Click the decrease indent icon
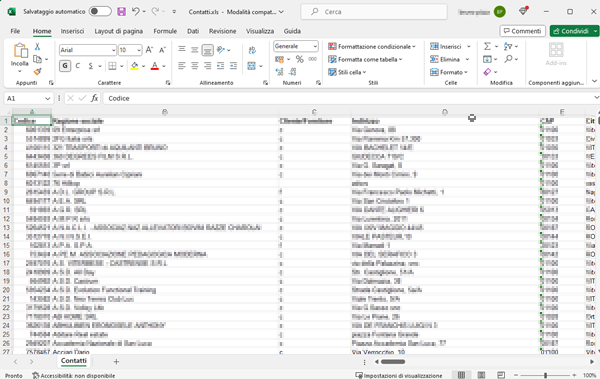The width and height of the screenshot is (600, 379). [x=220, y=66]
